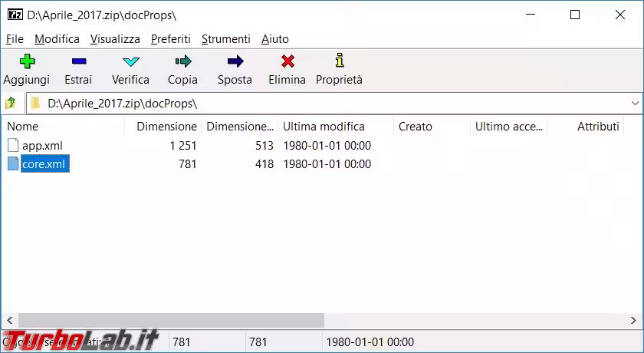
Task: Click the Copia double-arrow icon
Action: (182, 62)
